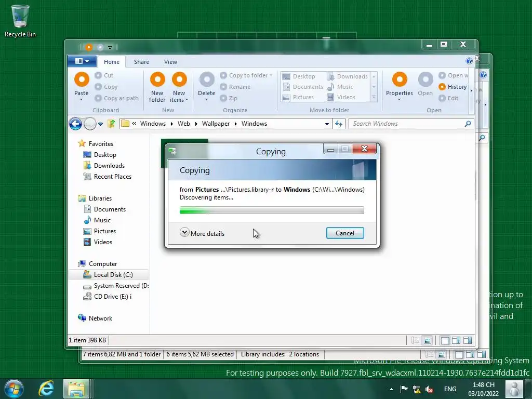Screen dimensions: 532x399
Task: Click the Search Windows input field
Action: tap(407, 124)
